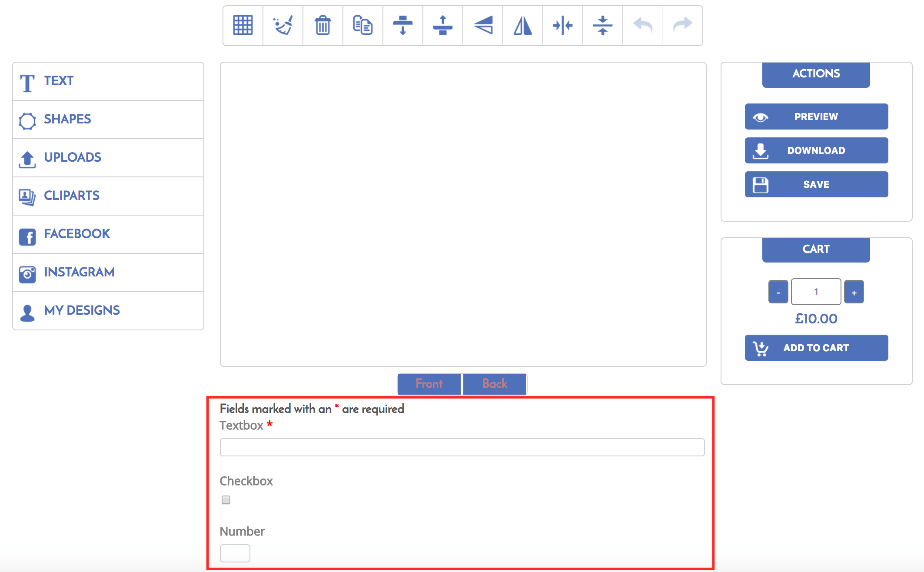The image size is (924, 572).
Task: Click the Add to Cart button
Action: [x=816, y=348]
